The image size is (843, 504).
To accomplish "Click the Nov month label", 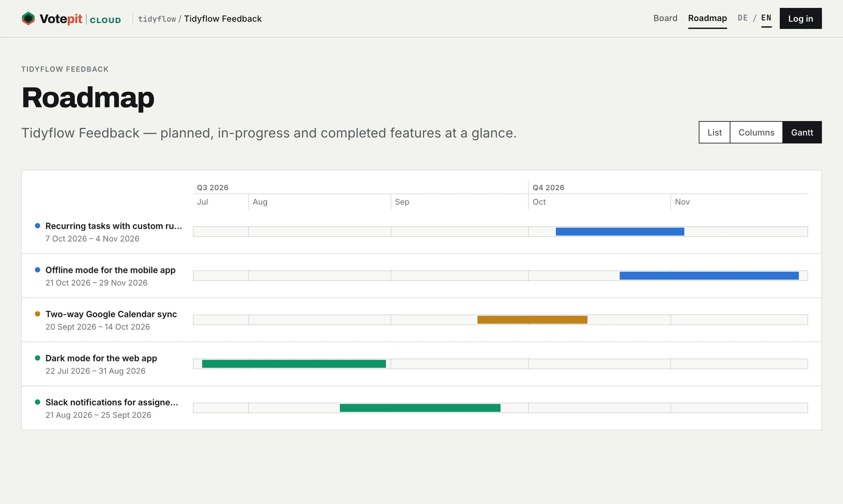I will coord(682,202).
